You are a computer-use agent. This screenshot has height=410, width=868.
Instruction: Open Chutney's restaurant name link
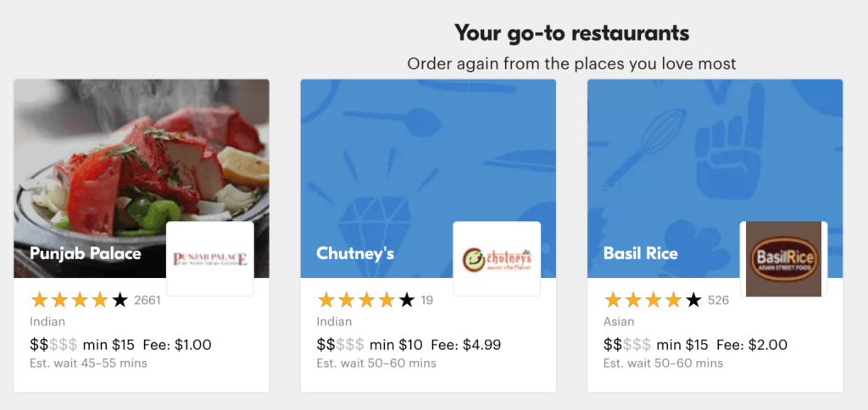click(x=355, y=253)
